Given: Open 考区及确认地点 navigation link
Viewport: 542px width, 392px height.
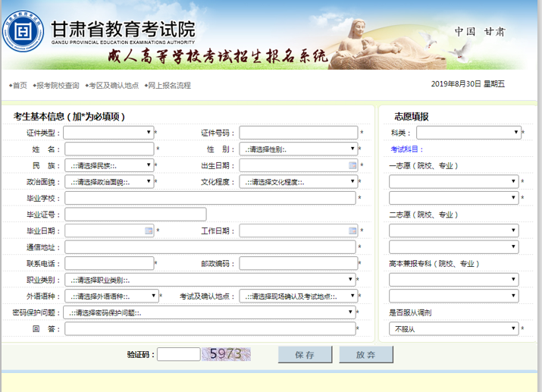Looking at the screenshot, I should [x=113, y=86].
